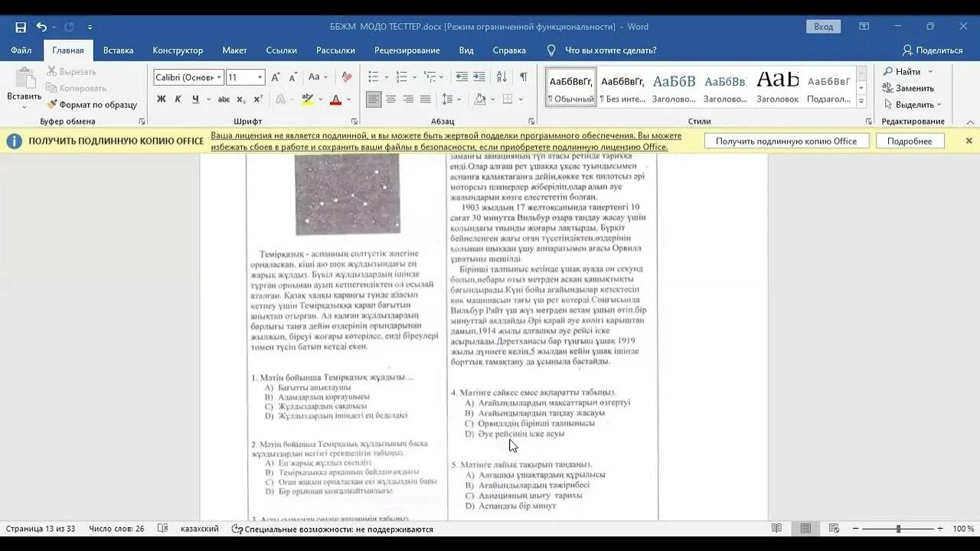The height and width of the screenshot is (551, 980).
Task: Adjust the zoom slider handle
Action: coord(898,529)
